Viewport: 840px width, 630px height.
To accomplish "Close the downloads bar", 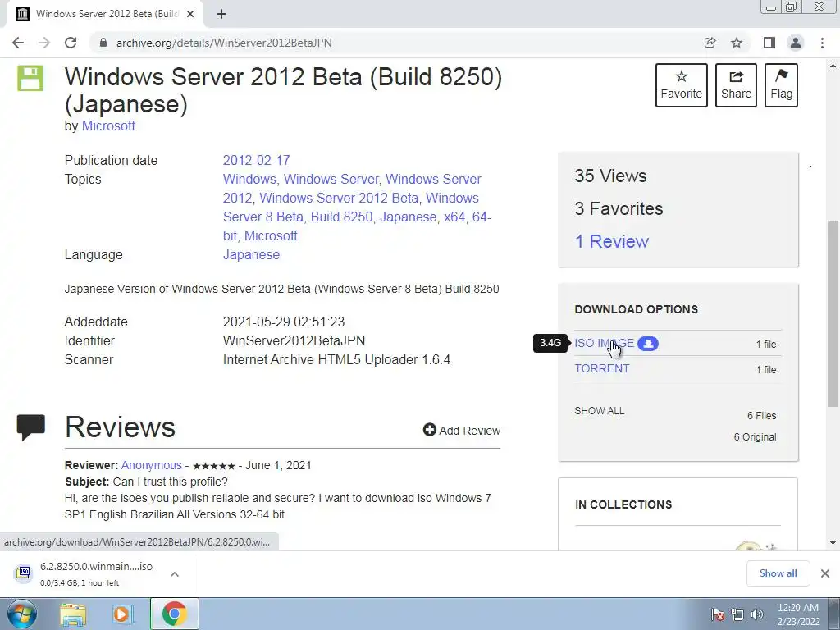I will (825, 573).
